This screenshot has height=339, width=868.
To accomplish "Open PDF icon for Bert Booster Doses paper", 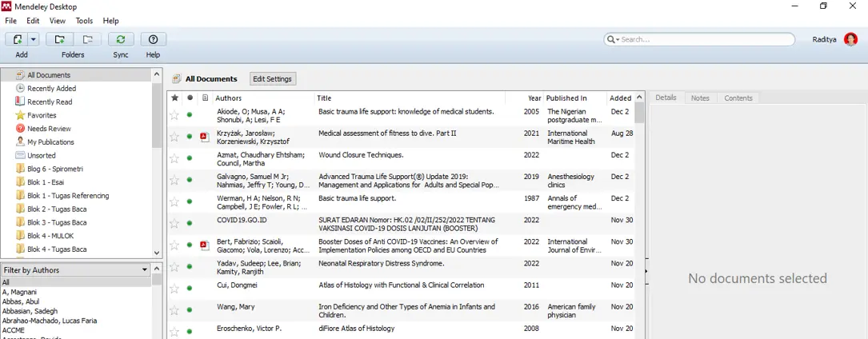I will (x=205, y=245).
